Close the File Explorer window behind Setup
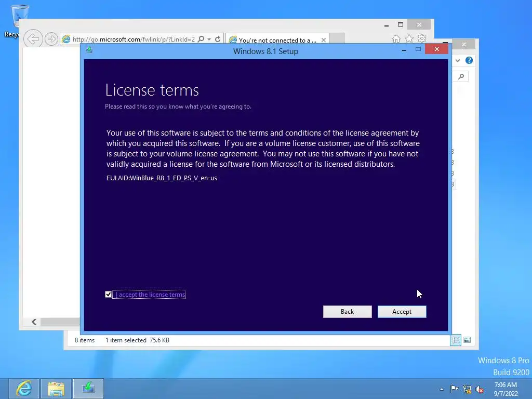The image size is (532, 399). pos(464,45)
